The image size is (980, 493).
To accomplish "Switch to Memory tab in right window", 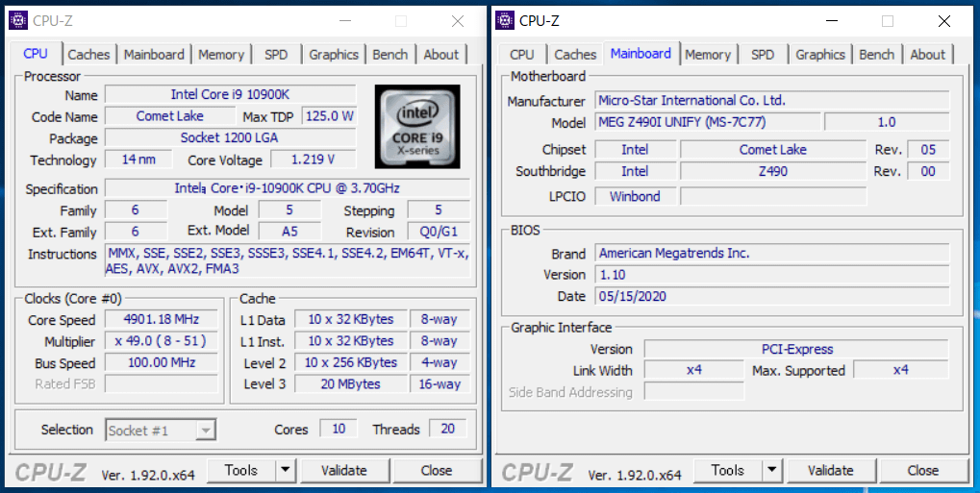I will [708, 55].
